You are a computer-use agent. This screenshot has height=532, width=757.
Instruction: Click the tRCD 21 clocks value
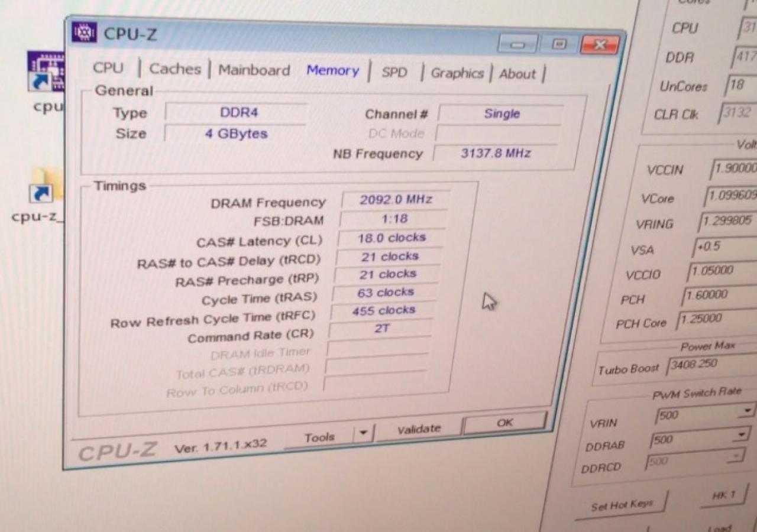(x=389, y=257)
